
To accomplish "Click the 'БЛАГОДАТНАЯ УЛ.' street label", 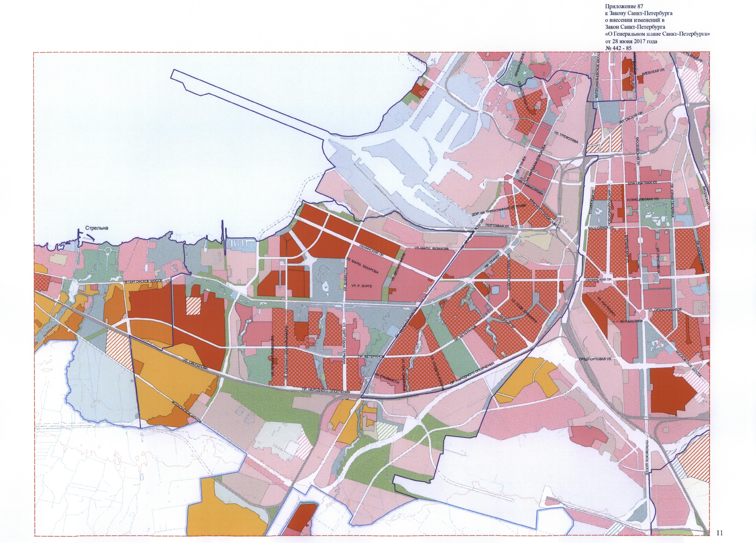I will coord(642,183).
